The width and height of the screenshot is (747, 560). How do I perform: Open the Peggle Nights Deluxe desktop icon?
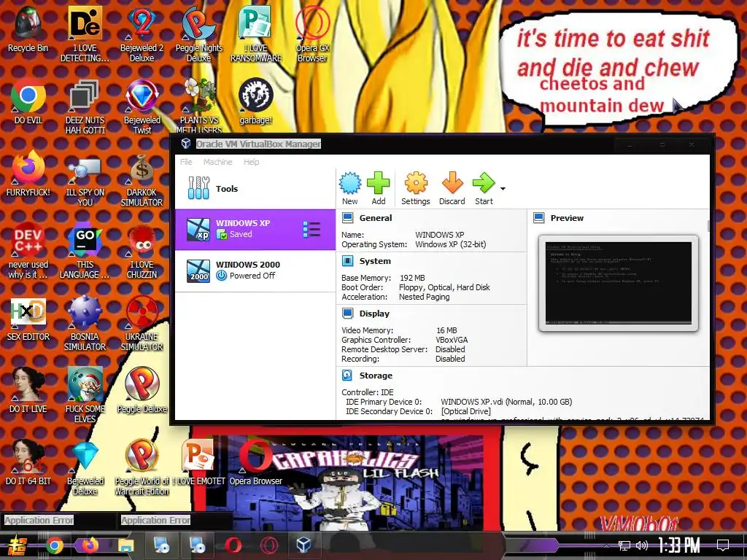point(198,34)
